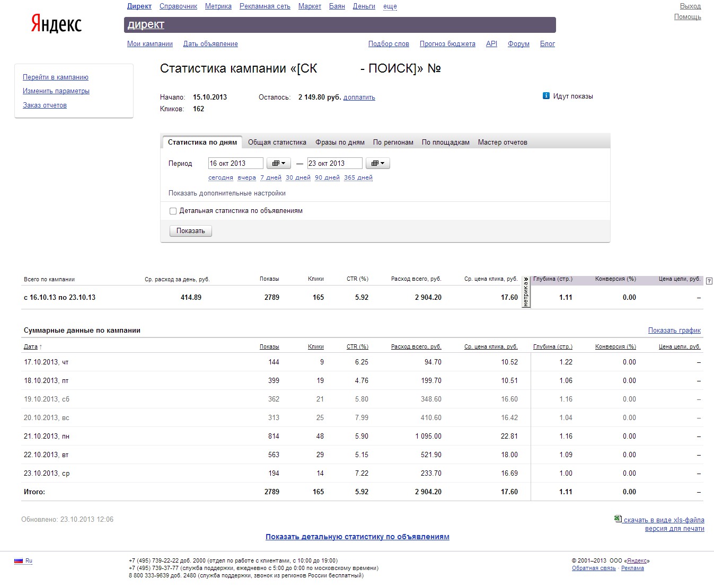Select the вчера period shortcut
This screenshot has width=714, height=588.
(246, 177)
